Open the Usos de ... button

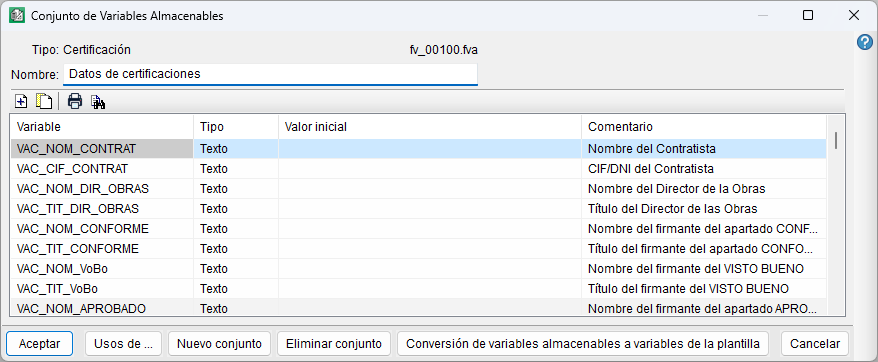(123, 344)
